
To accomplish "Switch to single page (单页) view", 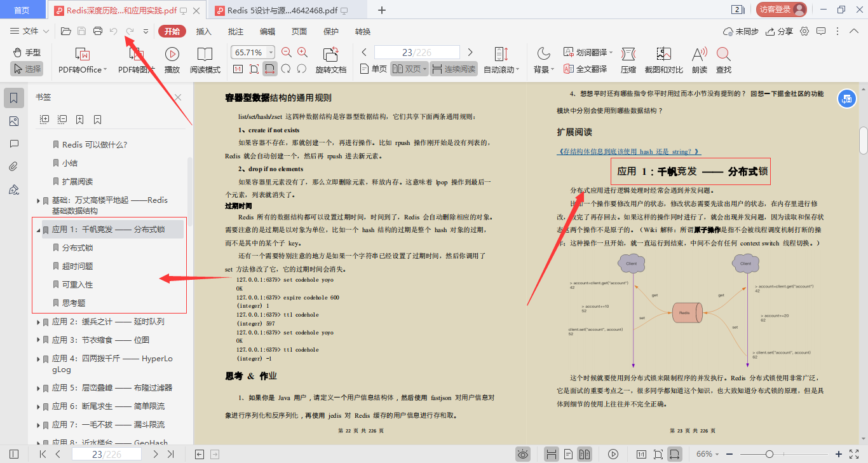I will [373, 69].
